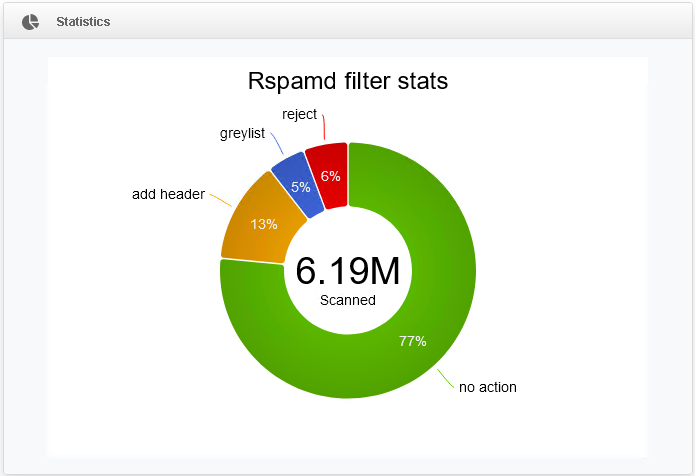
Task: Click the 6.19M total in the donut center
Action: [x=347, y=272]
